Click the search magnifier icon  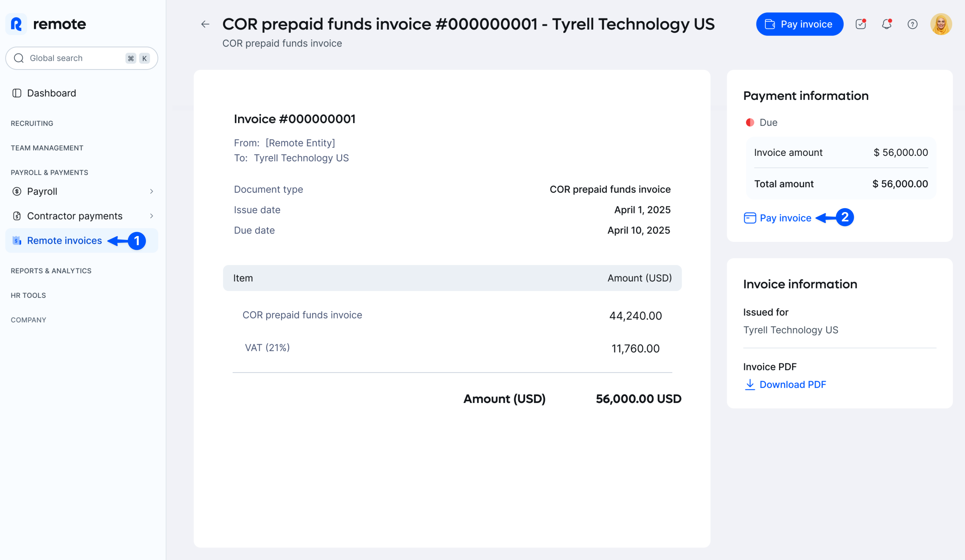(19, 58)
